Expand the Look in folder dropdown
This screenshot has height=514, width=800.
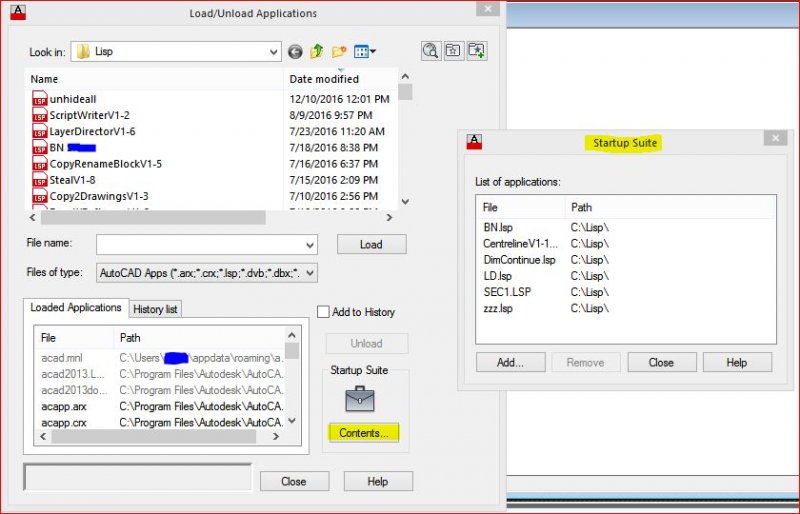tap(273, 52)
